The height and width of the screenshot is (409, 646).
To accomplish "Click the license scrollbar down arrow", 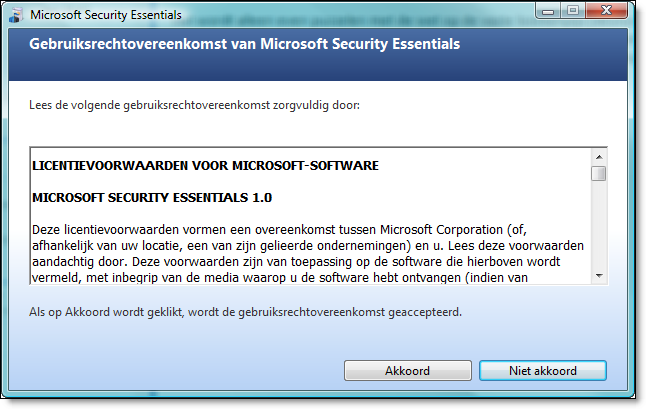I will pos(599,276).
